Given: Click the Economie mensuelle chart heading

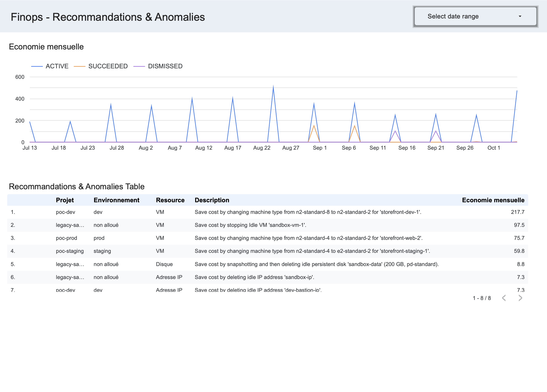Looking at the screenshot, I should point(46,47).
